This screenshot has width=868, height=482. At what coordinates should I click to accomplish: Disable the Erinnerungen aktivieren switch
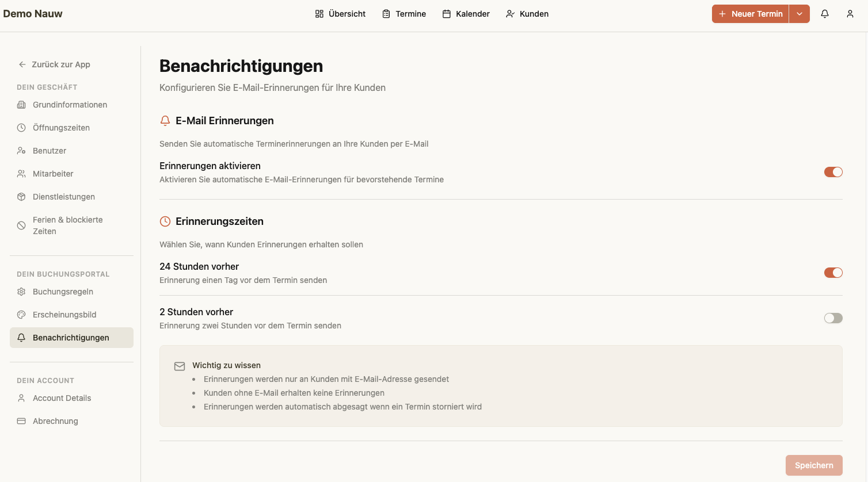point(833,172)
